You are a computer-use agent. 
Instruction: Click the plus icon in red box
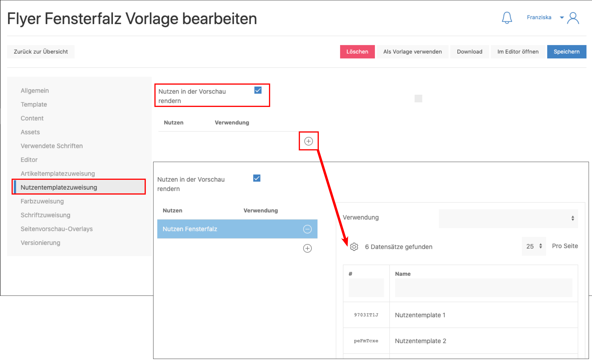click(308, 141)
